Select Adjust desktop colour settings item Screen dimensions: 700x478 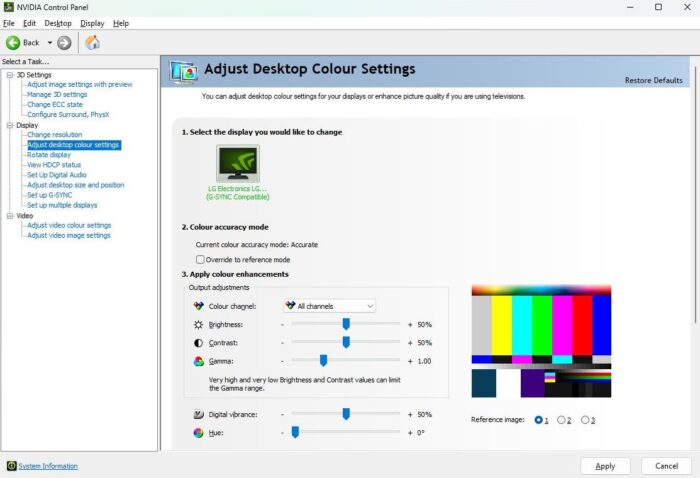(x=74, y=145)
